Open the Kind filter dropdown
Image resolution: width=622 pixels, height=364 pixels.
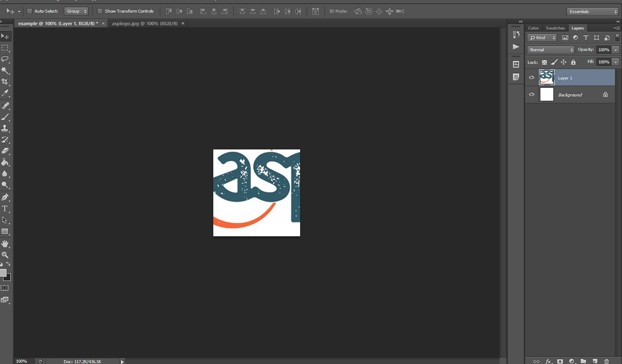(542, 38)
